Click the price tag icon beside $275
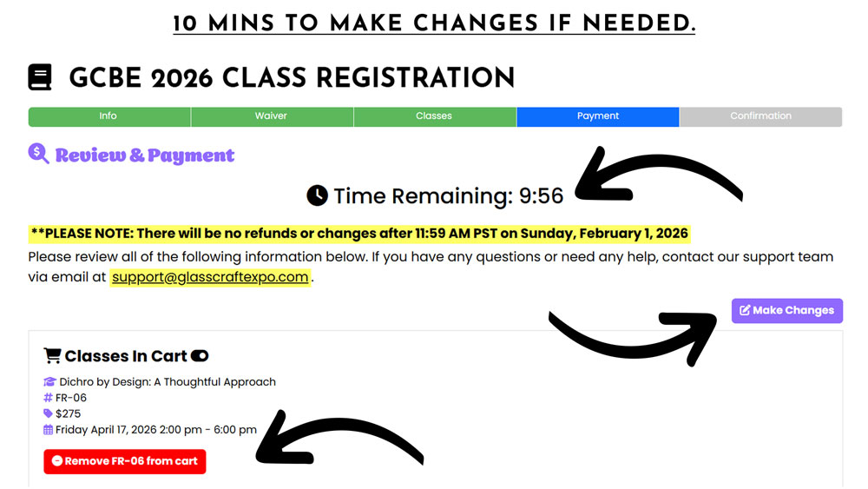Screen dimensions: 868x489 click(x=49, y=413)
